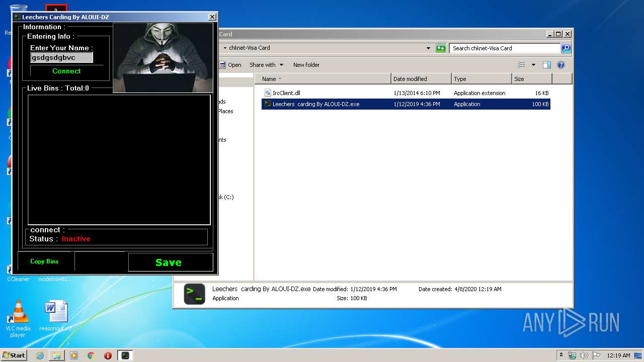This screenshot has width=644, height=362.
Task: Click the Application extension type cell
Action: click(479, 93)
